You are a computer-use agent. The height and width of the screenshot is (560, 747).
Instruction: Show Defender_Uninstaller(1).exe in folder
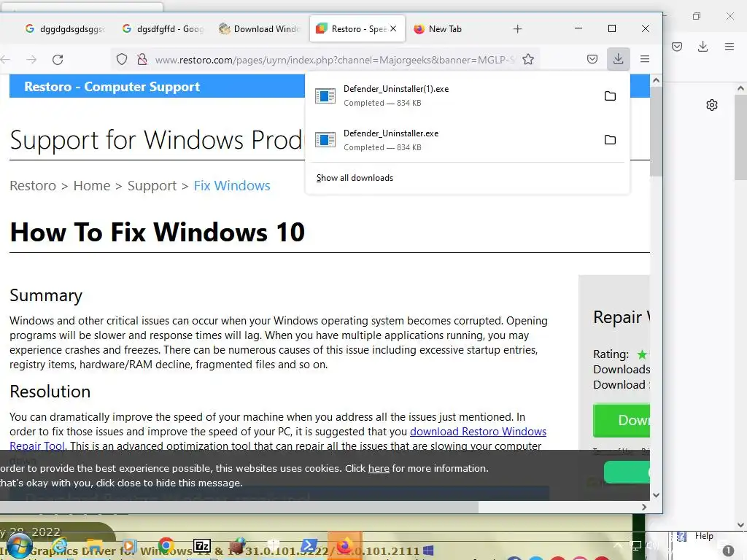pyautogui.click(x=610, y=96)
